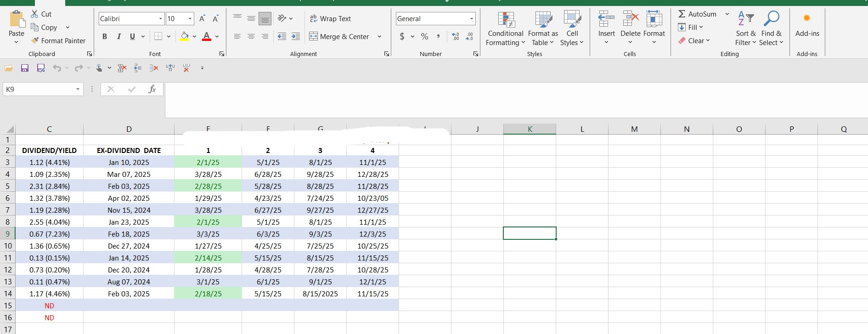Toggle bottom vertical alignment
The width and height of the screenshot is (868, 334).
pos(265,18)
